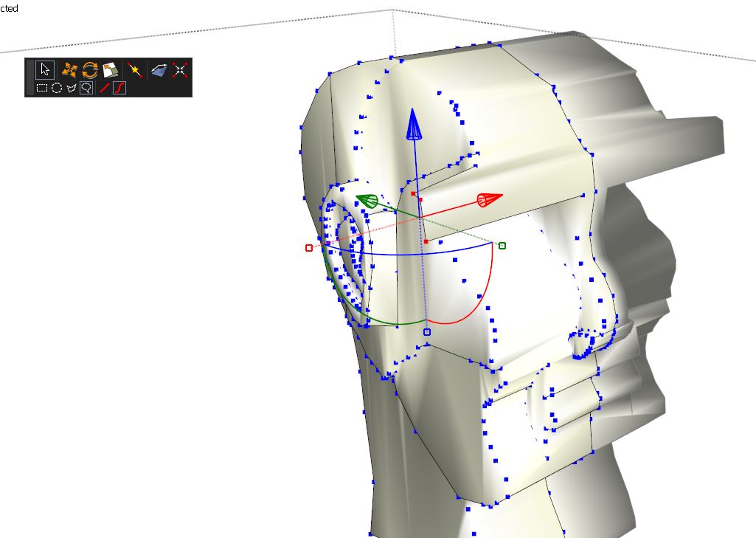The height and width of the screenshot is (538, 756).
Task: Enable dashed circle selection mode
Action: click(57, 88)
